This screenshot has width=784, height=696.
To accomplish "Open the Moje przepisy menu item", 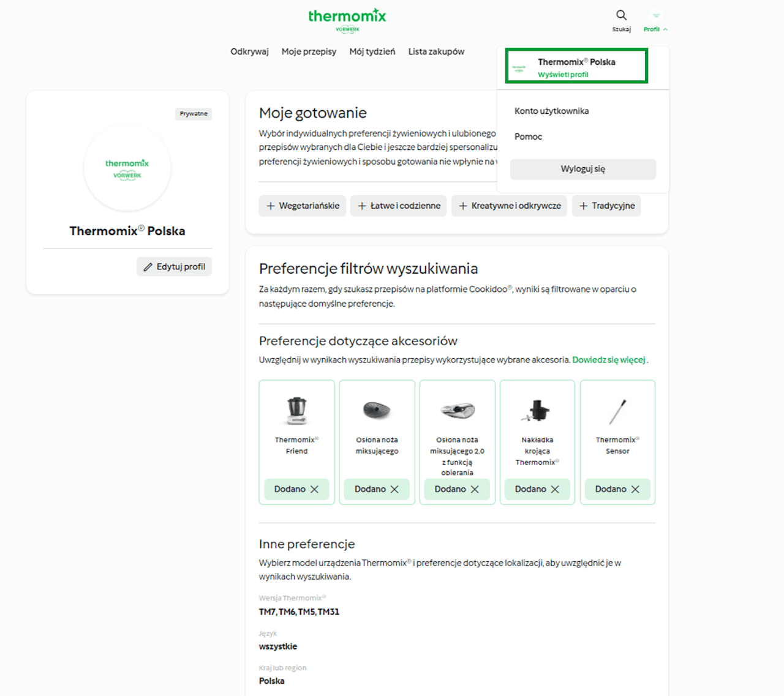I will pos(309,51).
